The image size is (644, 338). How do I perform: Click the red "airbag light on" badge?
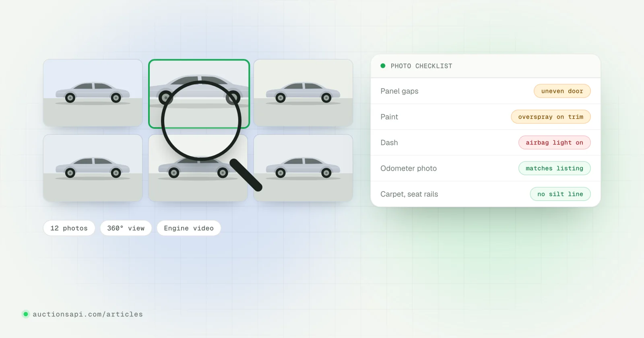coord(555,142)
